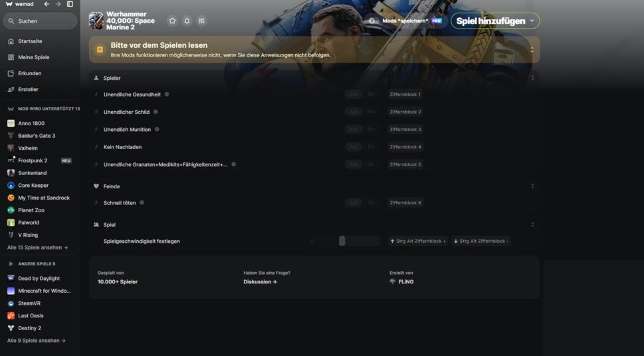Click the WeMod logo icon
This screenshot has height=356, width=644.
pyautogui.click(x=9, y=4)
